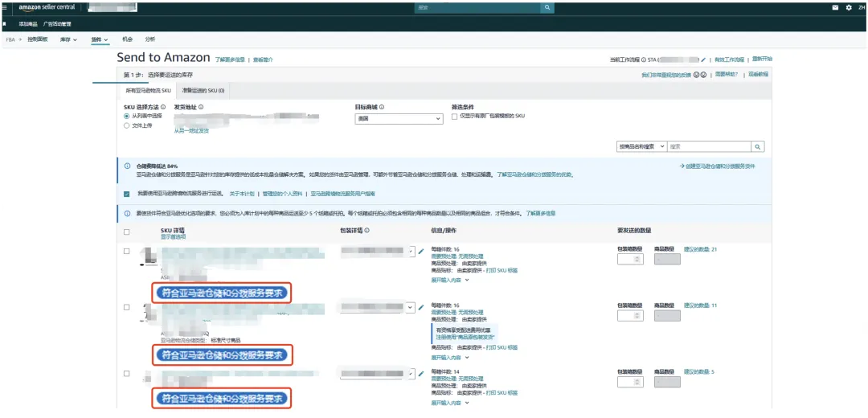Check the 仅显示有原厂包装模板的 SKU checkbox
Screen dimensions: 868x418
455,117
